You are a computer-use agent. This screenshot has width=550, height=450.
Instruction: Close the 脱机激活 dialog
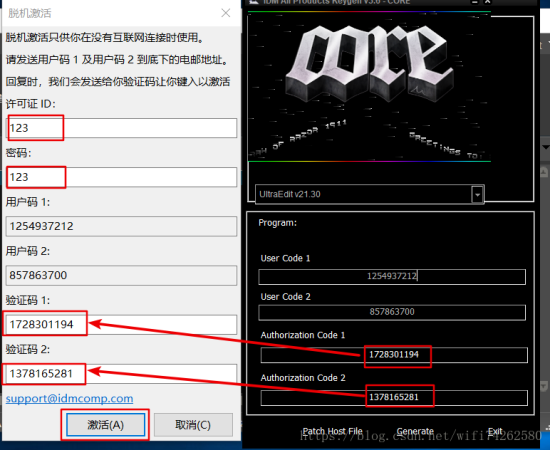[x=226, y=13]
